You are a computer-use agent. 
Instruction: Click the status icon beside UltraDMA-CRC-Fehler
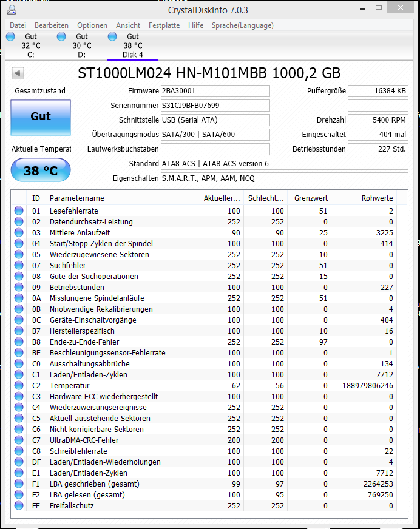tap(18, 440)
